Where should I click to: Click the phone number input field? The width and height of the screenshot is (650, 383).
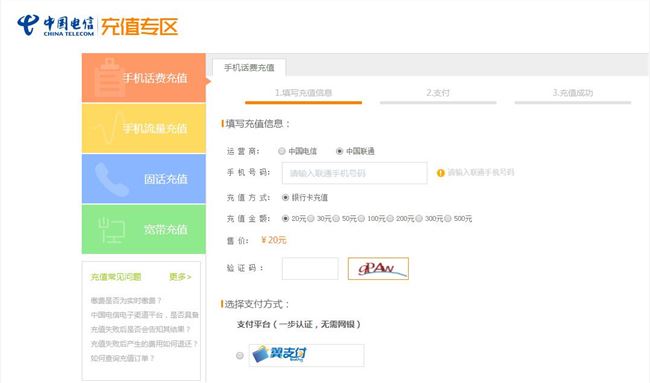click(354, 173)
